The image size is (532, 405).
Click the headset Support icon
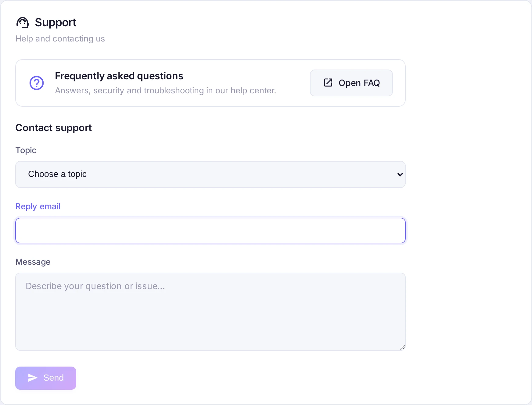(22, 23)
